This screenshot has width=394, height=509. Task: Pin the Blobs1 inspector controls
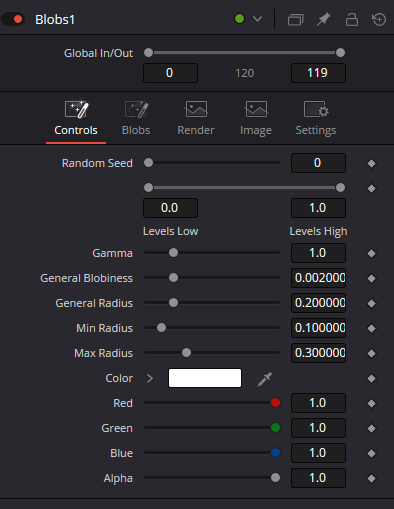[323, 19]
